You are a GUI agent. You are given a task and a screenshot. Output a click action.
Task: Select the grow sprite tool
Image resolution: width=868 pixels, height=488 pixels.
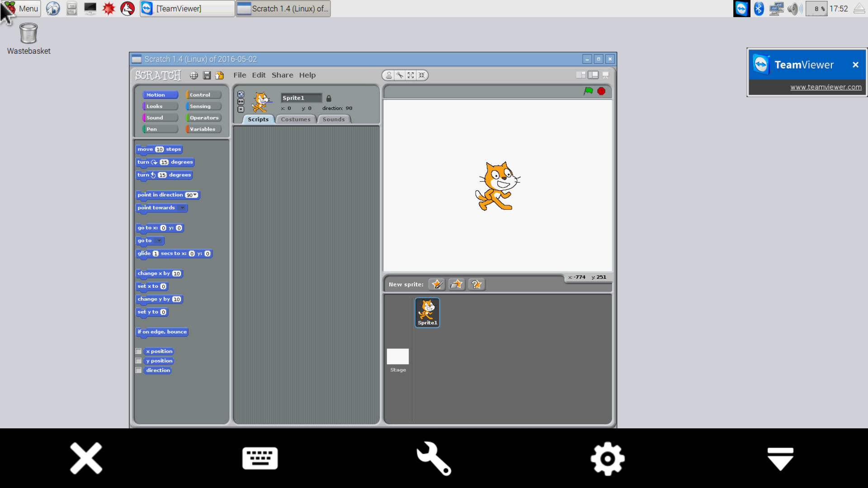(410, 75)
